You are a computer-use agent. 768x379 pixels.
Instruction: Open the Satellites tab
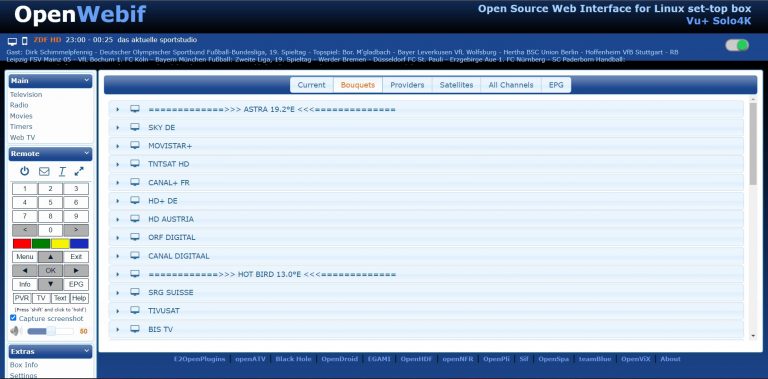(456, 85)
